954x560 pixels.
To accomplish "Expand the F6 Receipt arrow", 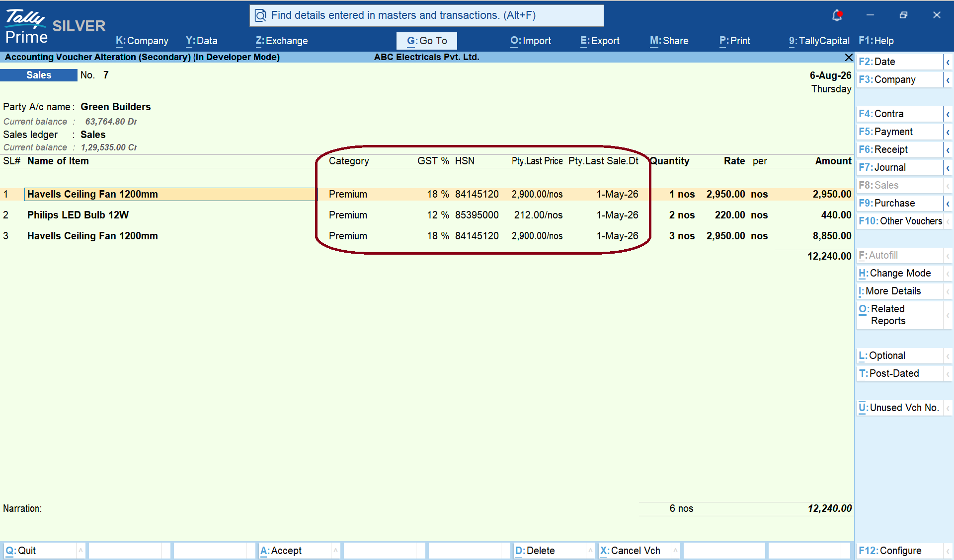I will (x=948, y=150).
